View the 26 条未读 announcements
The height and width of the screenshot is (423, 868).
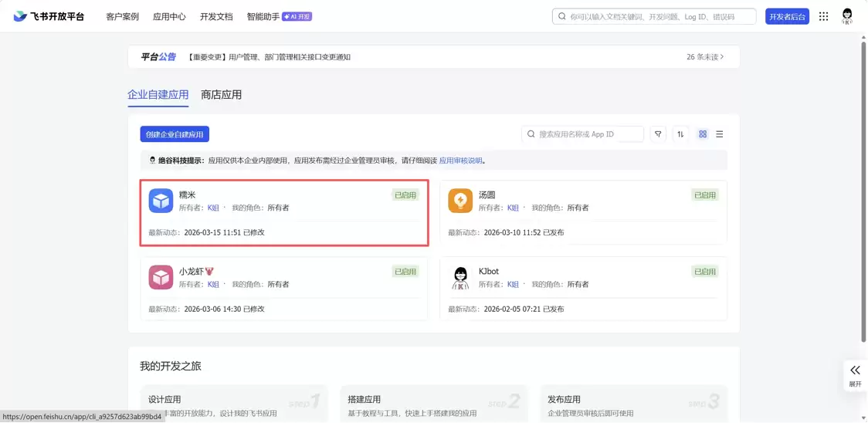705,57
